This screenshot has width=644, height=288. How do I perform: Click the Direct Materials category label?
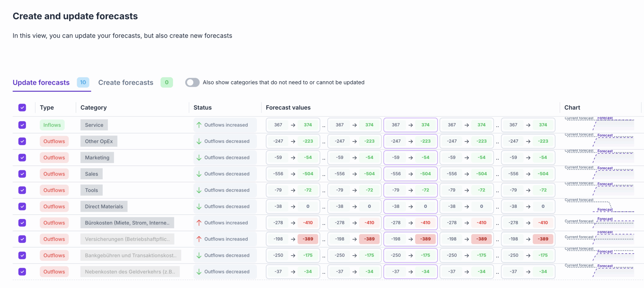[x=104, y=206]
